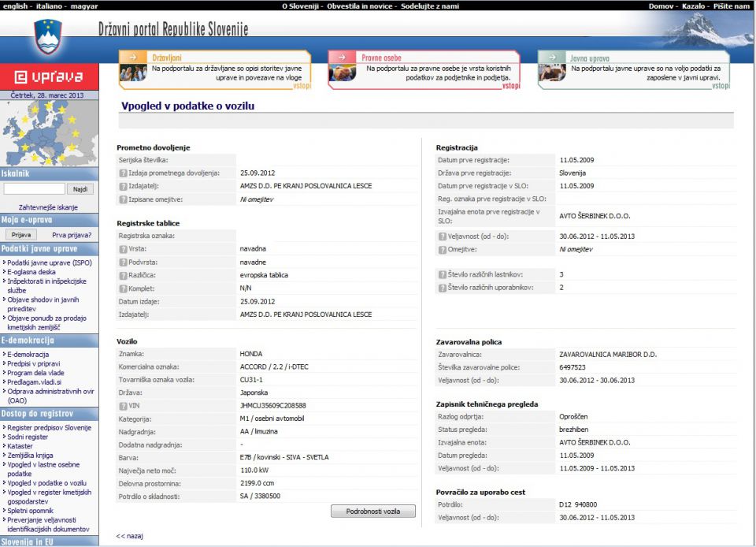Open E-oglasna deska link
Image resolution: width=756 pixels, height=547 pixels.
[31, 272]
